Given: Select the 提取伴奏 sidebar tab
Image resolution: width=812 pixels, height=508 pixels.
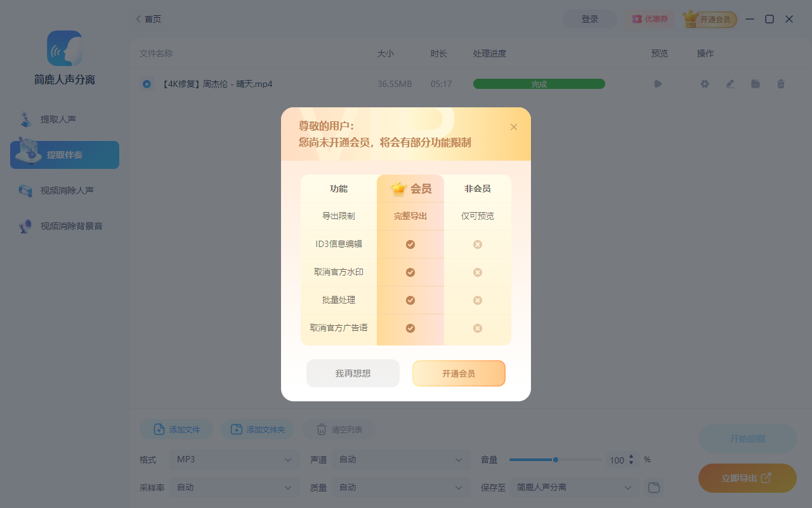Looking at the screenshot, I should click(63, 154).
